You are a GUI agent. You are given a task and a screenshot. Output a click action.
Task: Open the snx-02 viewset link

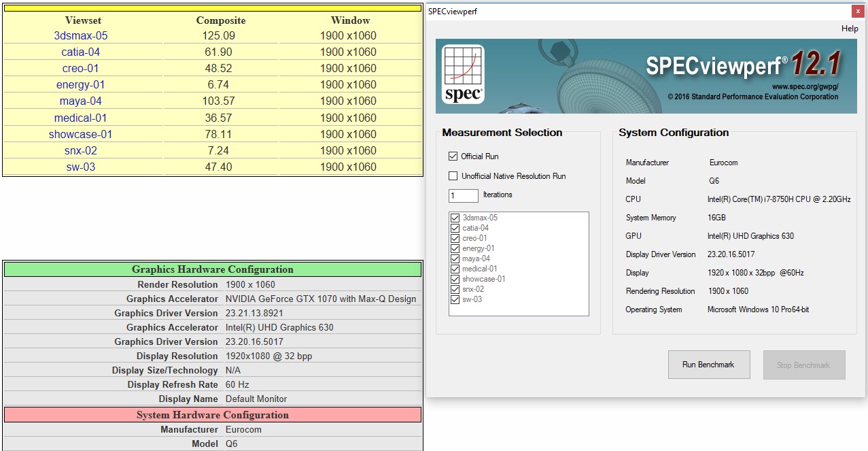81,151
